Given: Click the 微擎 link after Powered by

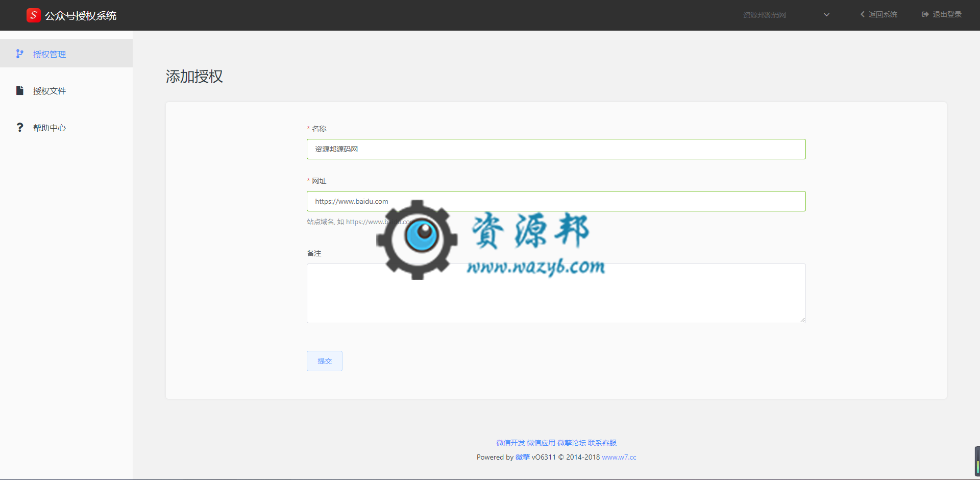Looking at the screenshot, I should (523, 457).
